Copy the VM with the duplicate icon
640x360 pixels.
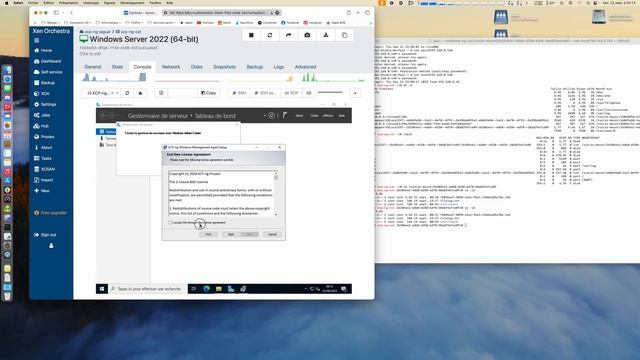click(x=344, y=36)
